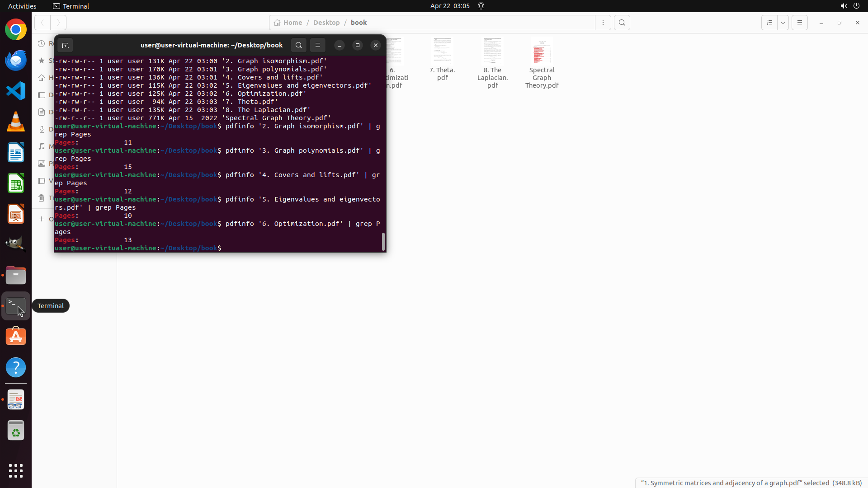Go back with the Files back arrow
868x488 pixels.
click(42, 23)
